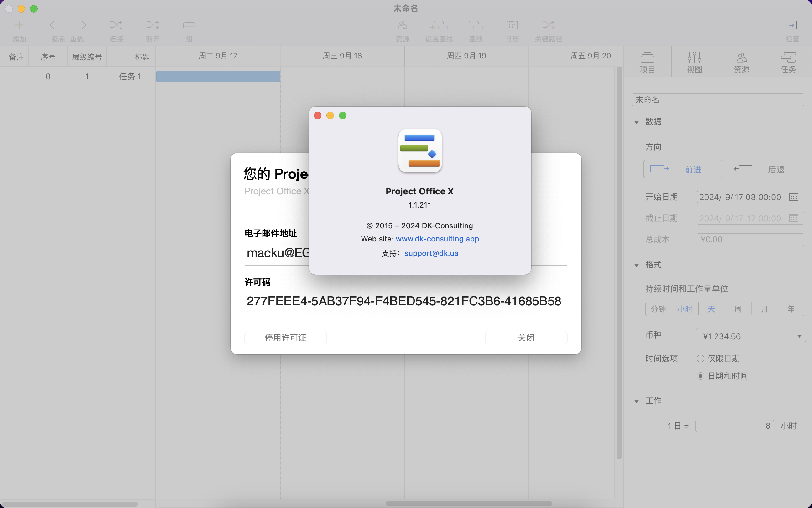The width and height of the screenshot is (812, 508).
Task: Click the Gantt chart vertical scrollbar
Action: click(619, 263)
